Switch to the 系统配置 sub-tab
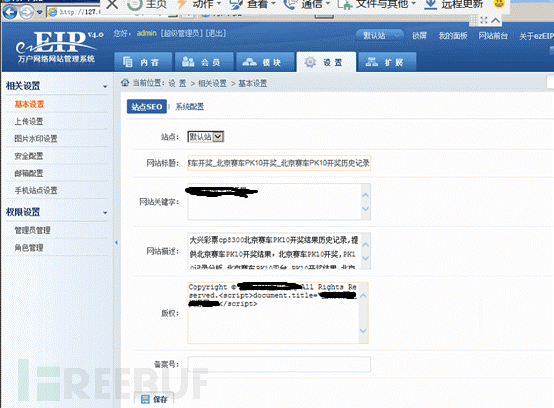This screenshot has width=554, height=408. coord(190,107)
